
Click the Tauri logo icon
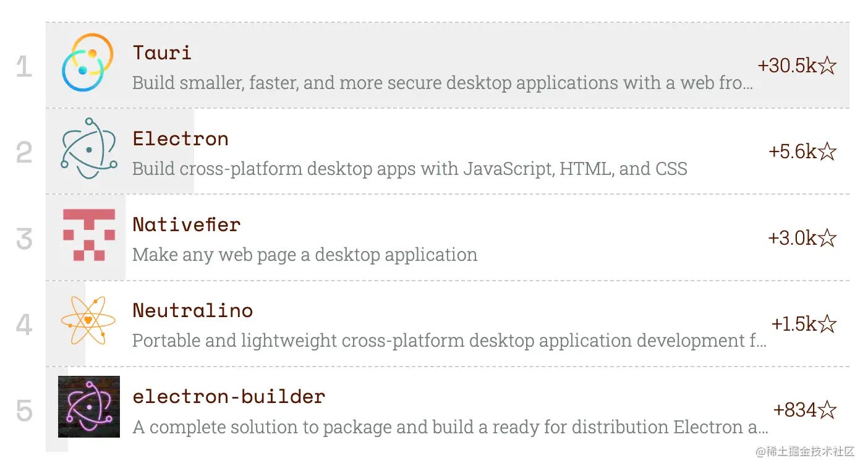[88, 63]
